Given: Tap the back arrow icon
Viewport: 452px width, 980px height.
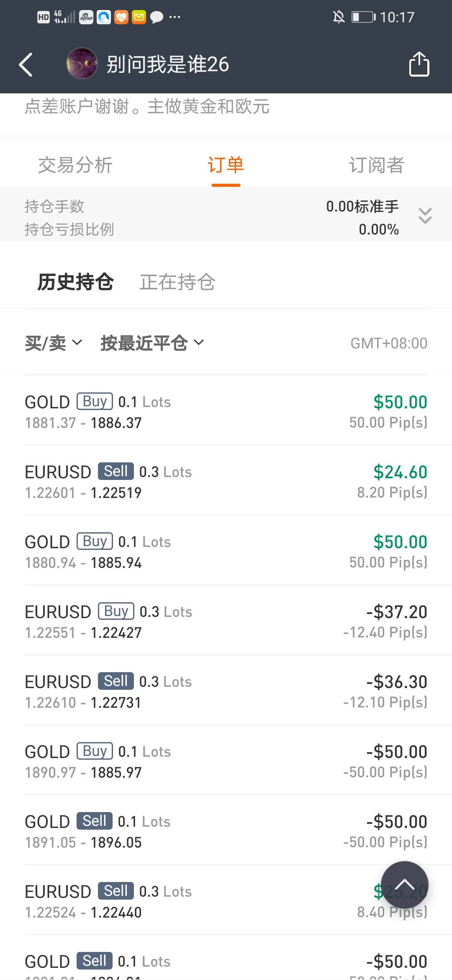Looking at the screenshot, I should [26, 64].
